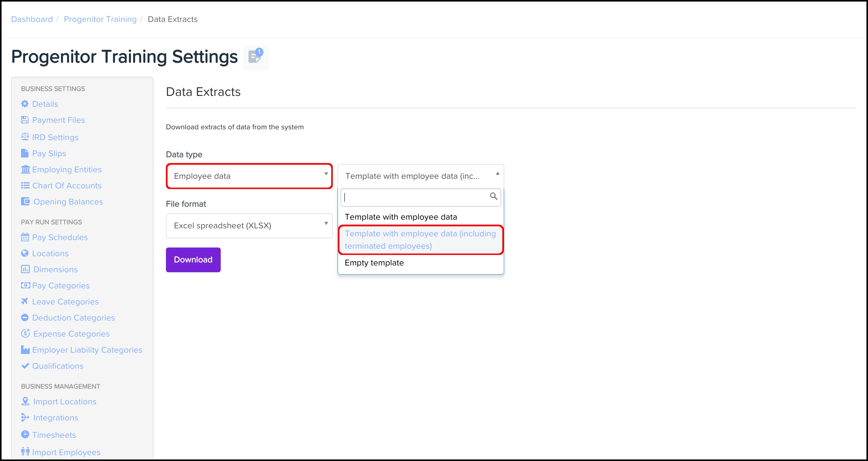Image resolution: width=868 pixels, height=461 pixels.
Task: Click the Timesheets clock icon
Action: (25, 434)
